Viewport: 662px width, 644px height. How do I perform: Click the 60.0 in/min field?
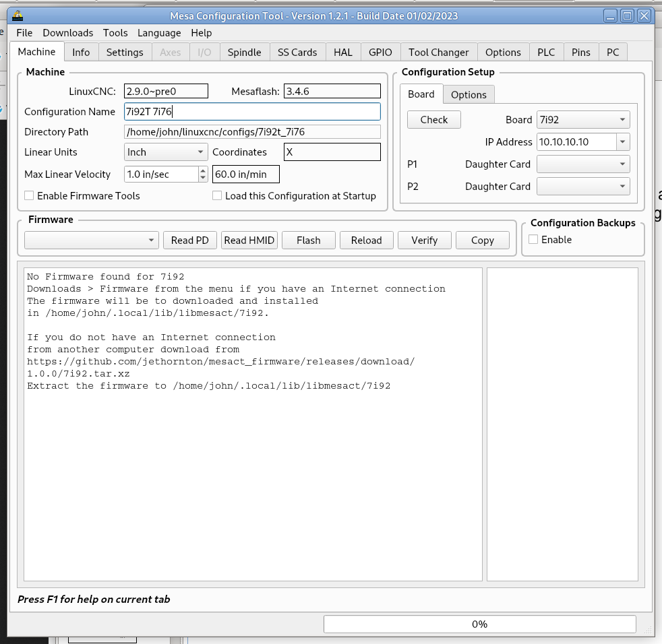245,174
